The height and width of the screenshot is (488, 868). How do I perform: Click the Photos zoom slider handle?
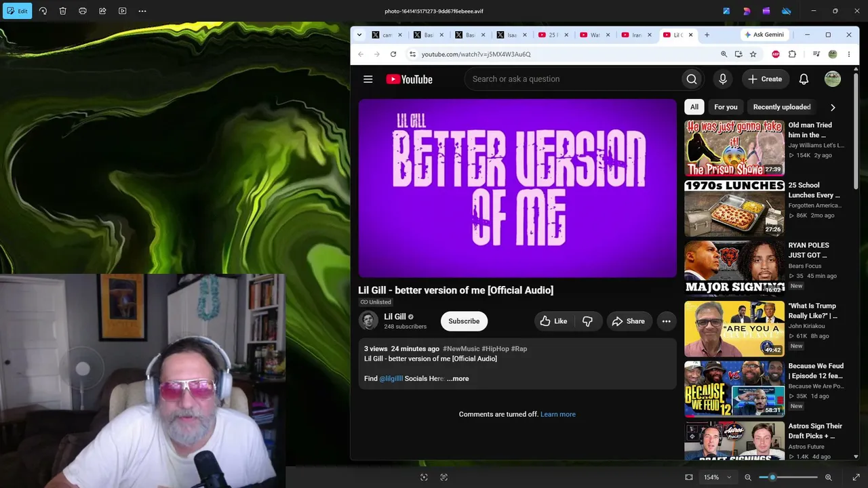tap(772, 477)
